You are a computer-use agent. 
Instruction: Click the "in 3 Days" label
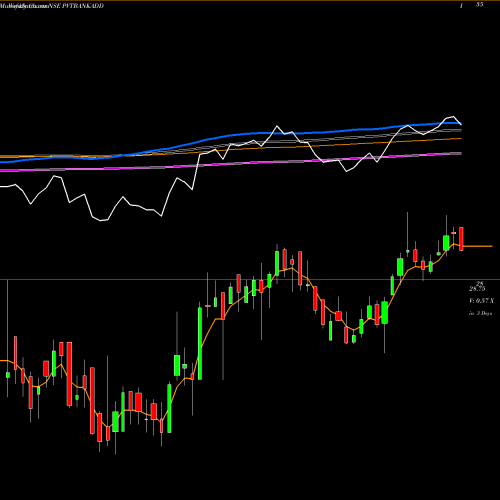pyautogui.click(x=480, y=313)
